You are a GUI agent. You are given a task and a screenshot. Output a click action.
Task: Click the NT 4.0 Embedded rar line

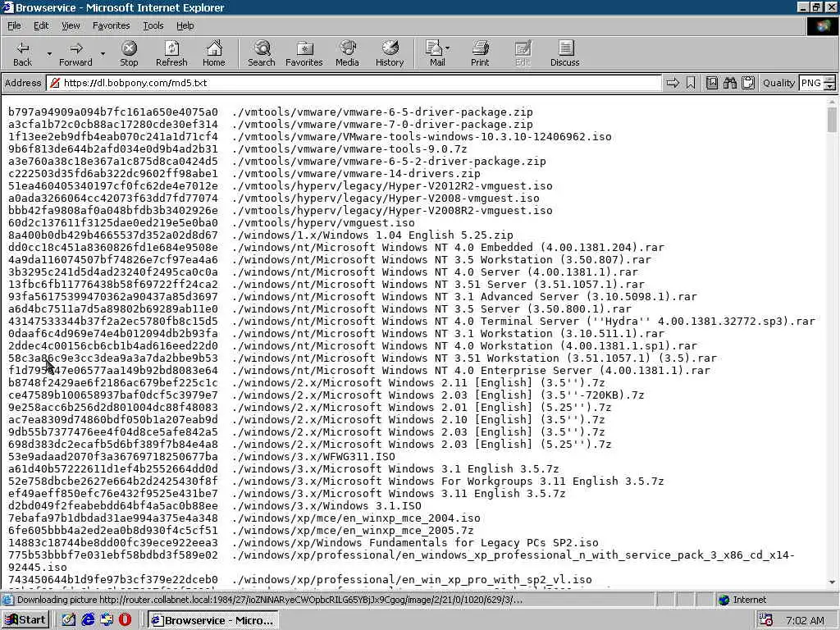point(336,248)
